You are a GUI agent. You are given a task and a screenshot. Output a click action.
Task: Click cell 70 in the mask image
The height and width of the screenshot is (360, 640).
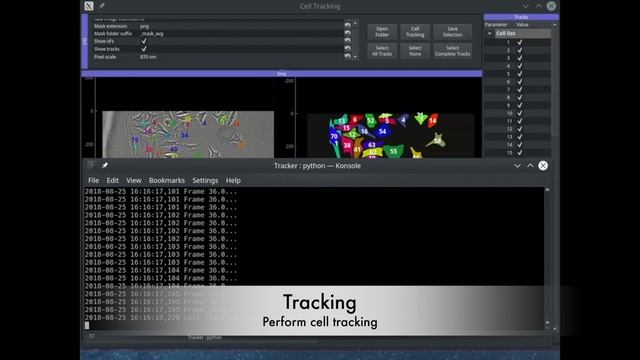334,136
